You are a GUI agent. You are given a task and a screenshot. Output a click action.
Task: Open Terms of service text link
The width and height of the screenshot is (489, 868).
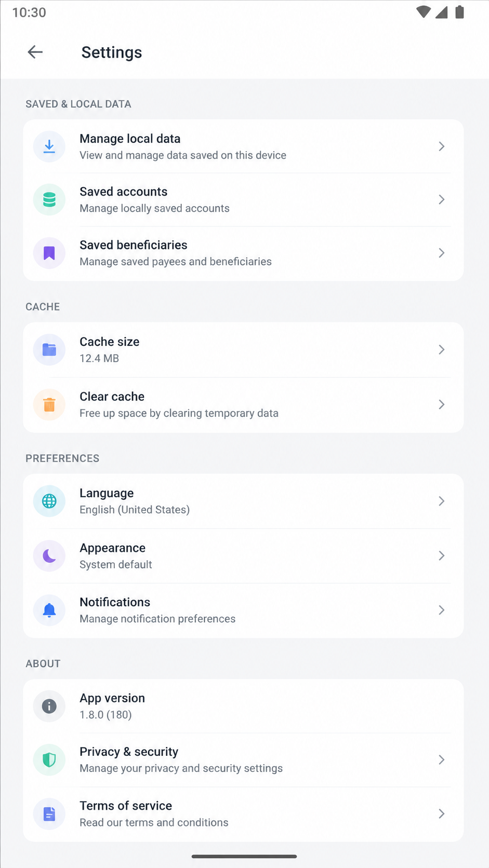[x=126, y=806]
